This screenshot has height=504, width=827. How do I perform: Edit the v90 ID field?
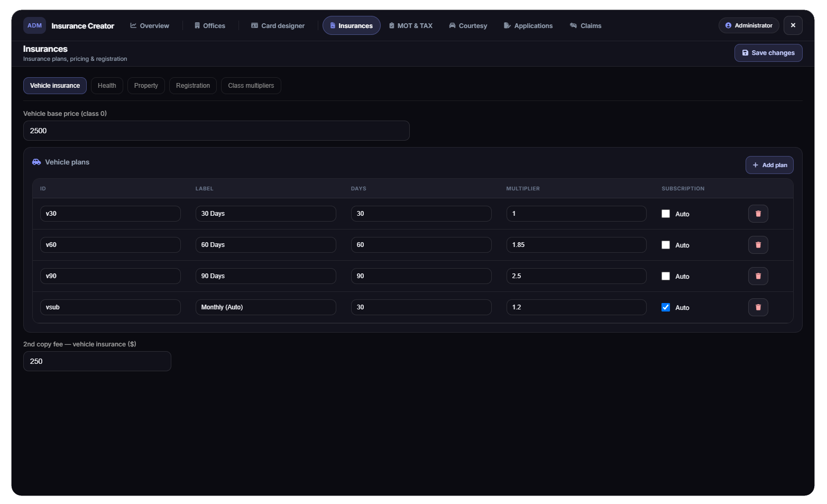click(x=111, y=276)
